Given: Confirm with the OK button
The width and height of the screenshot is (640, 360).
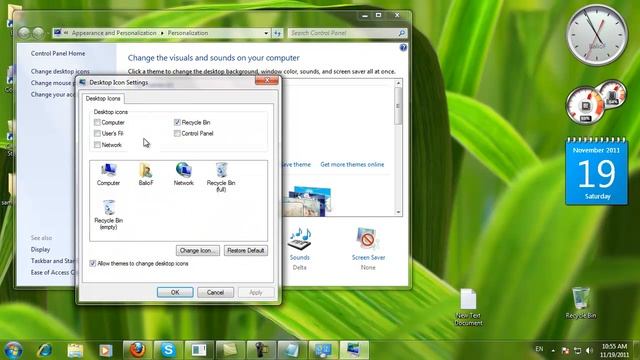Looking at the screenshot, I should click(175, 292).
